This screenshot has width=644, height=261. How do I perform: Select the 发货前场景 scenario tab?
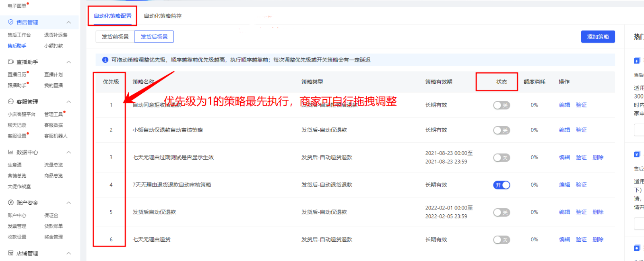point(115,37)
